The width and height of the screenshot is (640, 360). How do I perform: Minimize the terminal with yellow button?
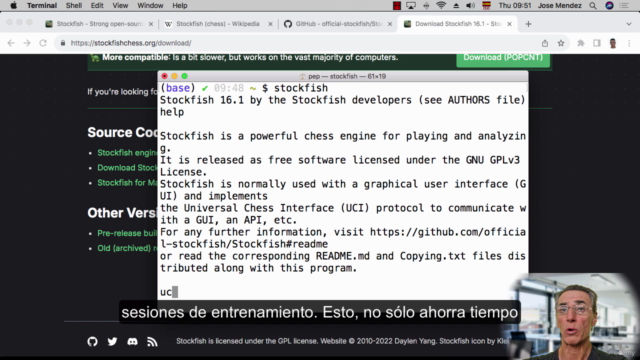(x=175, y=76)
